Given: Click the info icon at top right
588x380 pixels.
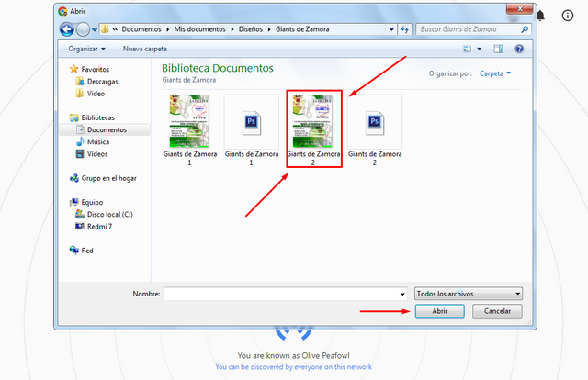Looking at the screenshot, I should (568, 16).
